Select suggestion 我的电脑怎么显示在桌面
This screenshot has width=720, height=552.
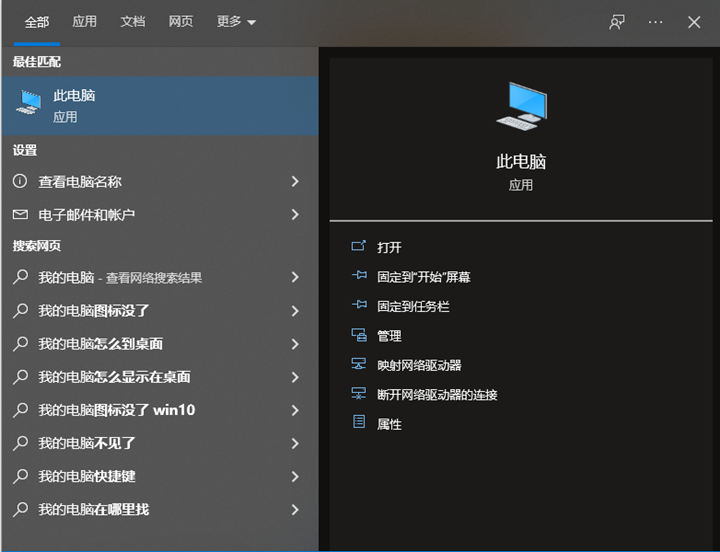coord(160,377)
